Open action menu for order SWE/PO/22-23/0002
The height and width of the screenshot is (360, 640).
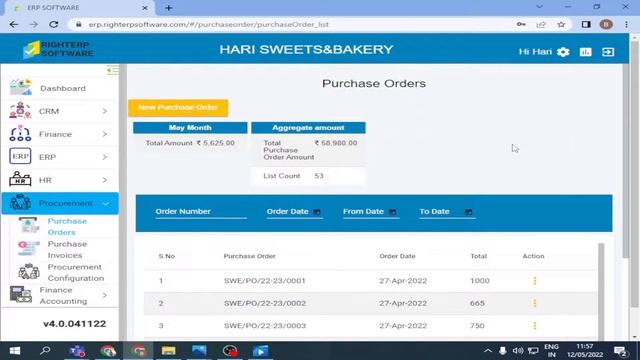click(x=535, y=303)
